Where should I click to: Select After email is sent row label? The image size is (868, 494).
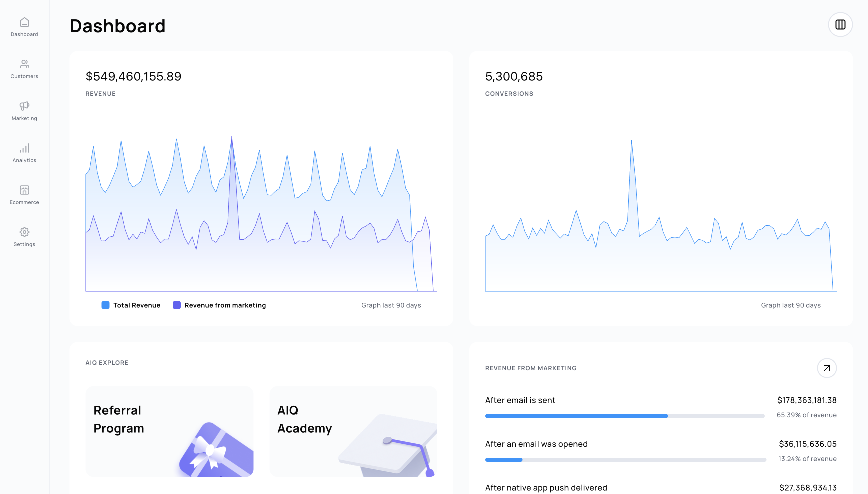click(x=520, y=400)
